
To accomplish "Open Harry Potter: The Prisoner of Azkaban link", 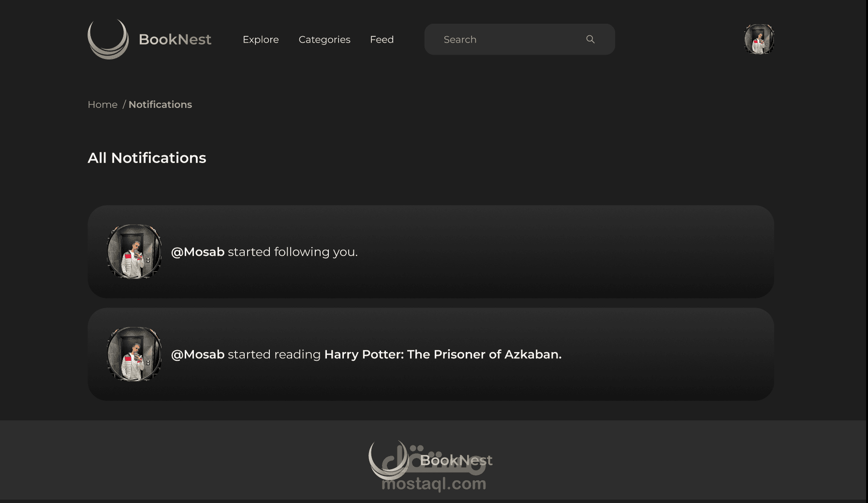I will click(443, 355).
